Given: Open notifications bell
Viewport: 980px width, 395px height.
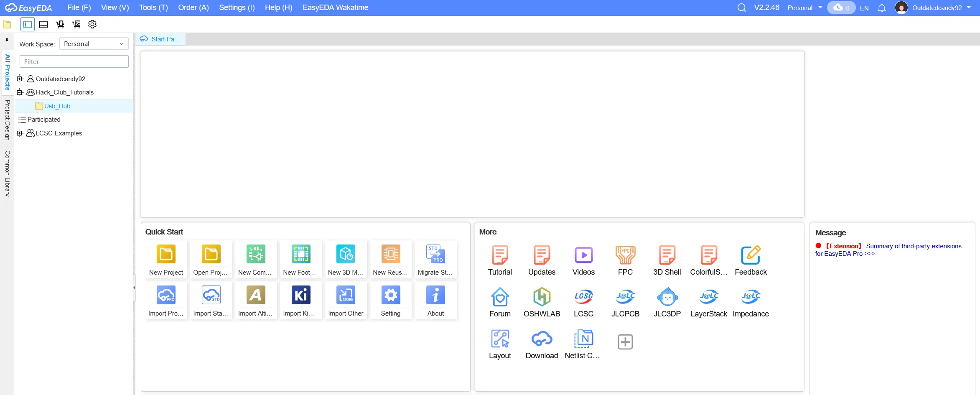Looking at the screenshot, I should pyautogui.click(x=882, y=8).
